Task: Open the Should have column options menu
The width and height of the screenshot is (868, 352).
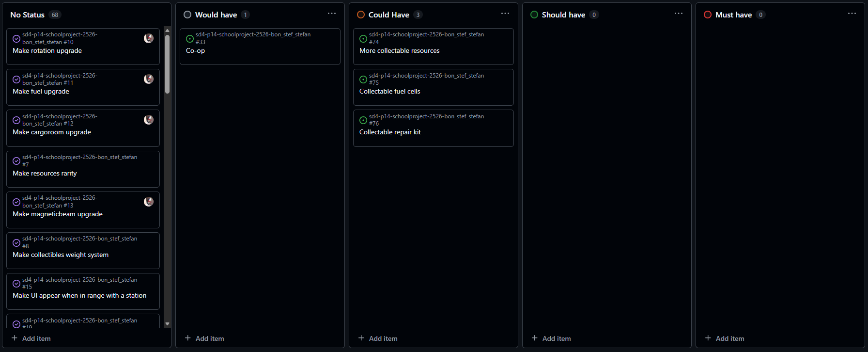Action: pyautogui.click(x=679, y=14)
